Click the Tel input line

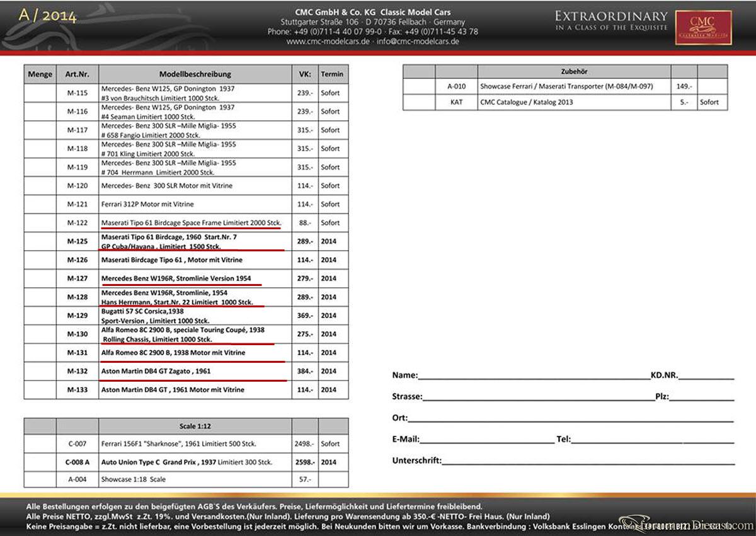[653, 440]
